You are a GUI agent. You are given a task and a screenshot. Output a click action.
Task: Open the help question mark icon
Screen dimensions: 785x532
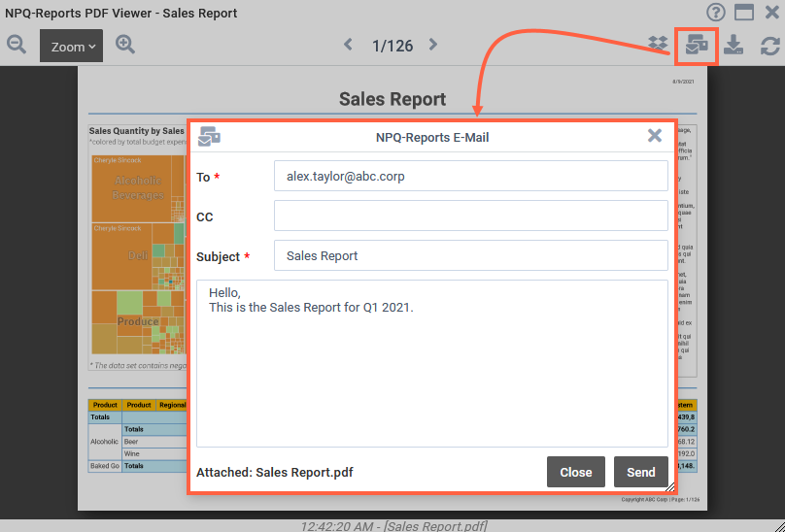(x=716, y=12)
